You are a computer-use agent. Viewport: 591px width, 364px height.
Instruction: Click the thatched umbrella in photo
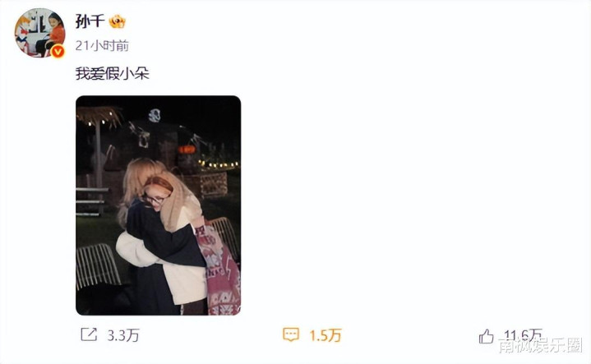(99, 117)
